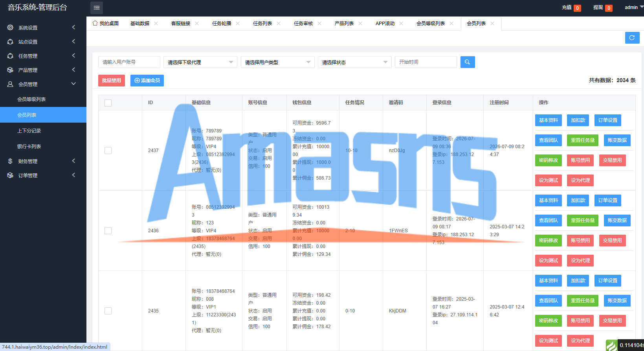Click the 任务管理 sidebar icon
The width and height of the screenshot is (644, 351).
click(10, 56)
